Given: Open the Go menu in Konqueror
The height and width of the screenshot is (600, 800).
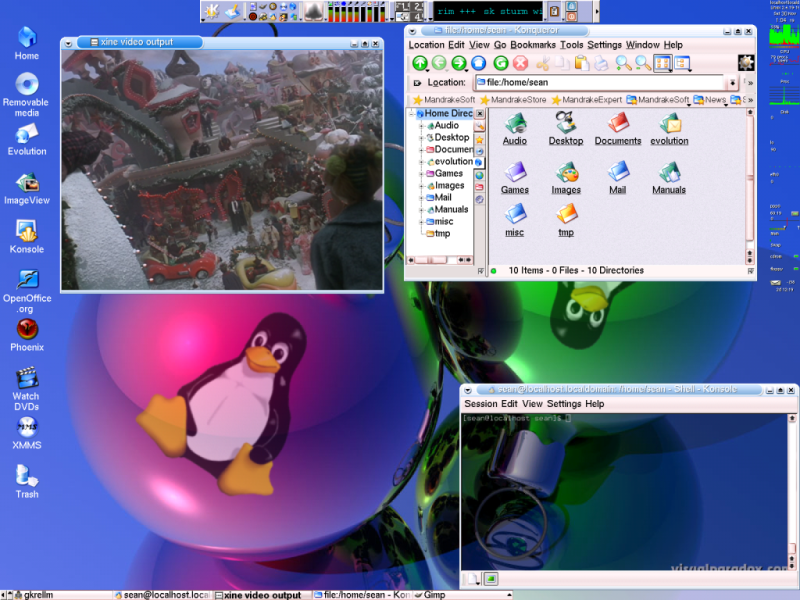Looking at the screenshot, I should [x=500, y=45].
